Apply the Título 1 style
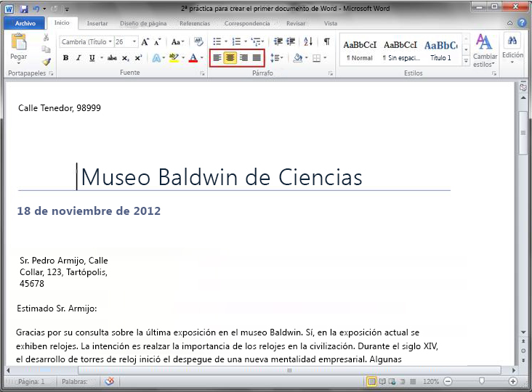 click(440, 50)
